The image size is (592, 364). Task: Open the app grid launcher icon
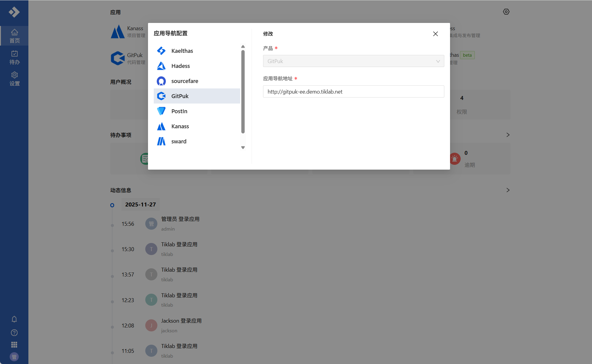pyautogui.click(x=14, y=345)
